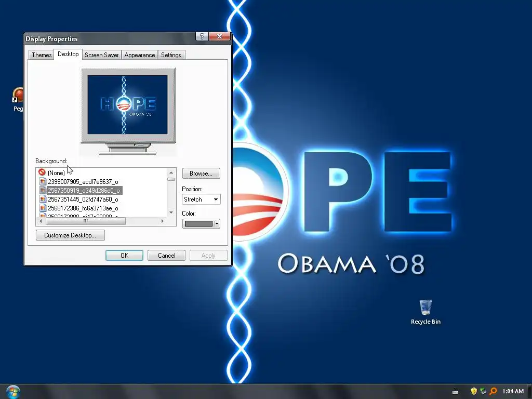Screen dimensions: 532x399
Task: Open the Screen Saver tab
Action: 101,55
